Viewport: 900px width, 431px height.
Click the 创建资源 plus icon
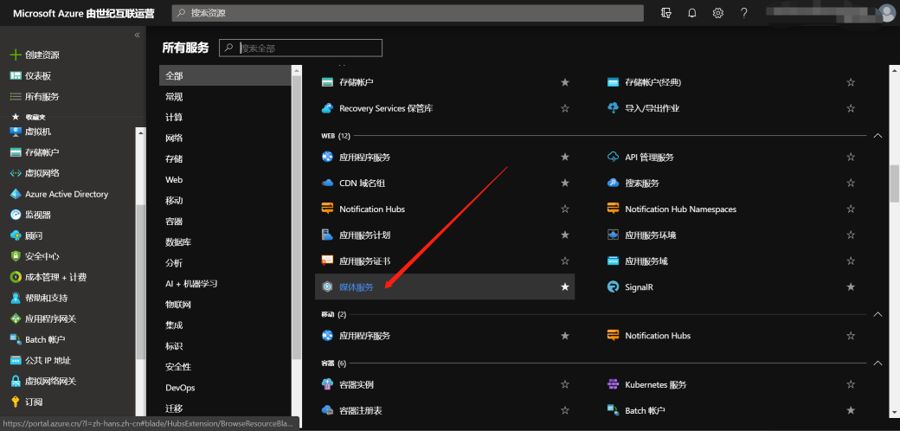tap(15, 55)
